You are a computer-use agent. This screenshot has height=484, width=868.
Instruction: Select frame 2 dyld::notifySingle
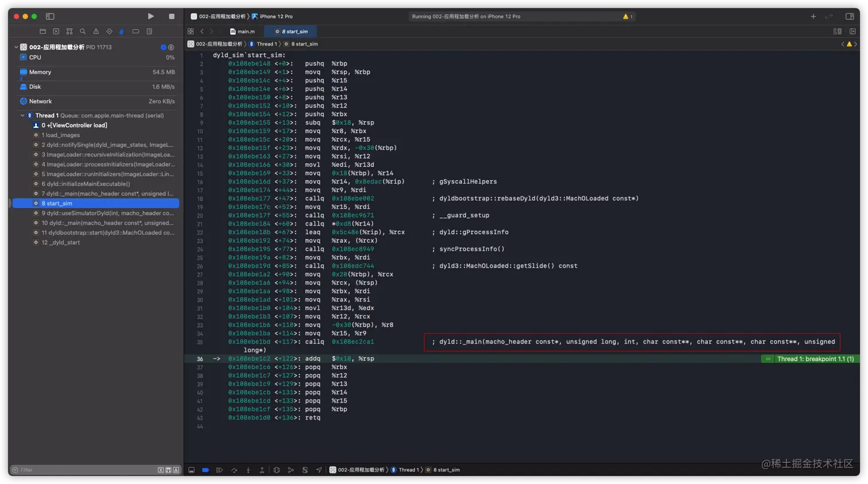pos(96,145)
